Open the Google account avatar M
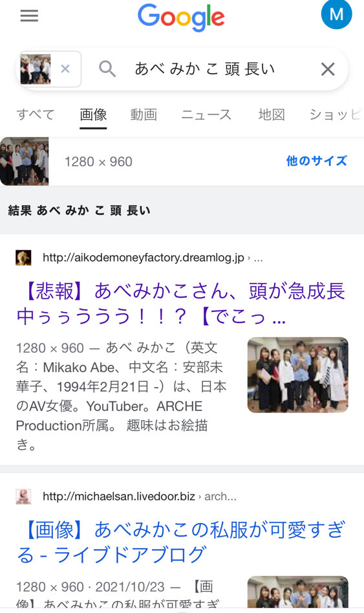 click(336, 14)
